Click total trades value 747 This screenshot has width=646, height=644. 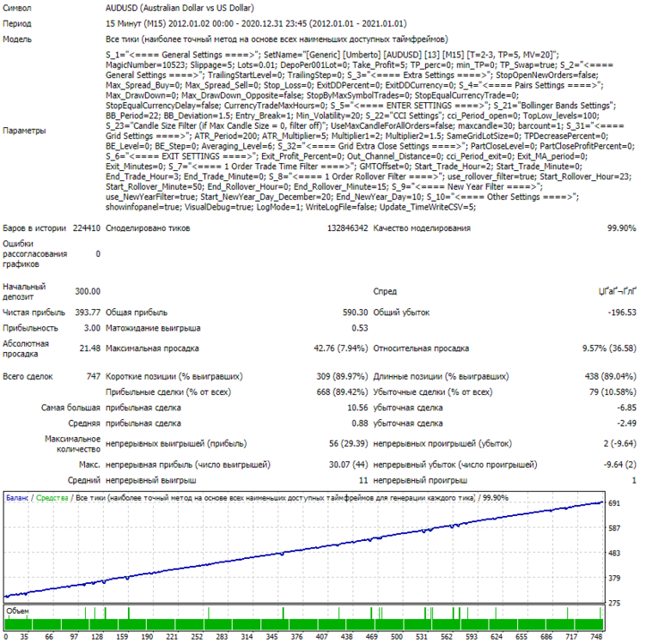coord(94,376)
